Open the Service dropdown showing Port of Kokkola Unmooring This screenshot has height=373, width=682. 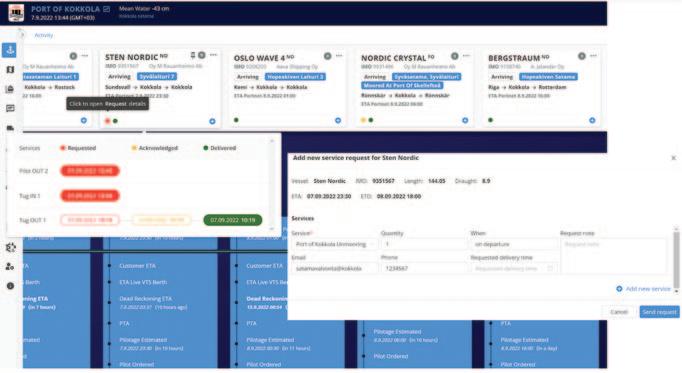tap(334, 244)
